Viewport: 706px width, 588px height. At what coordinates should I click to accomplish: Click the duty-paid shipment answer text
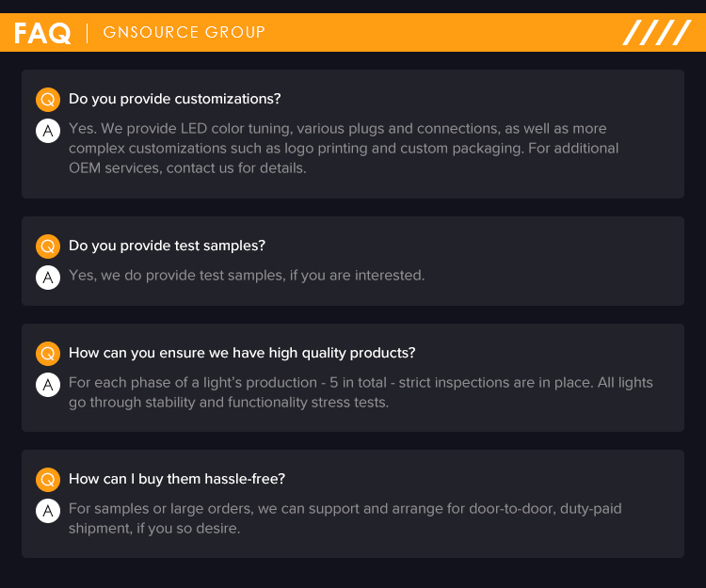click(x=345, y=518)
